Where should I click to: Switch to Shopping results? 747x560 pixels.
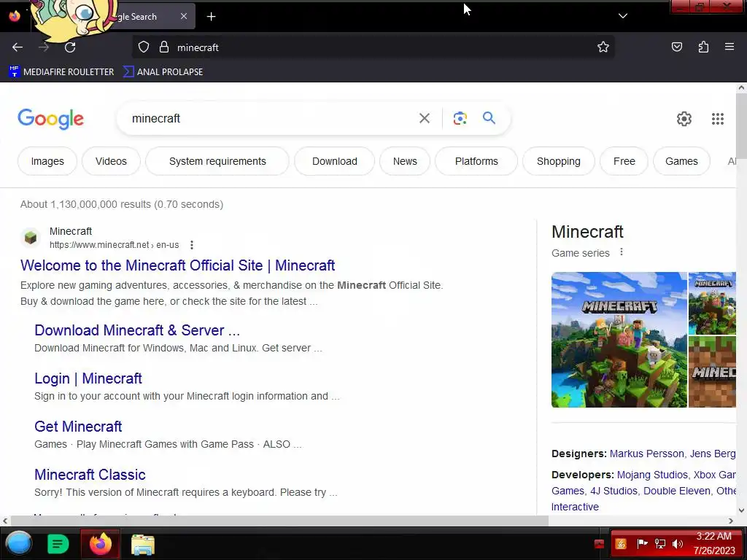[x=558, y=161]
